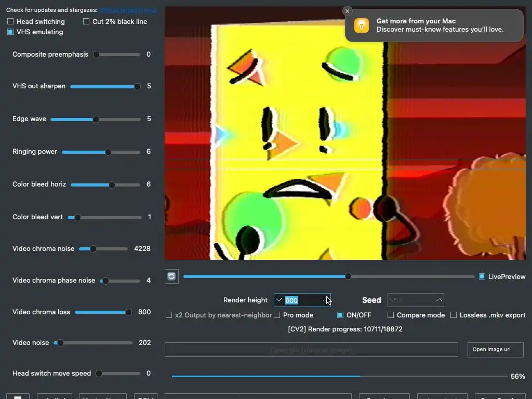This screenshot has height=399, width=532.
Task: Click the Composite preemphasis label
Action: (50, 54)
